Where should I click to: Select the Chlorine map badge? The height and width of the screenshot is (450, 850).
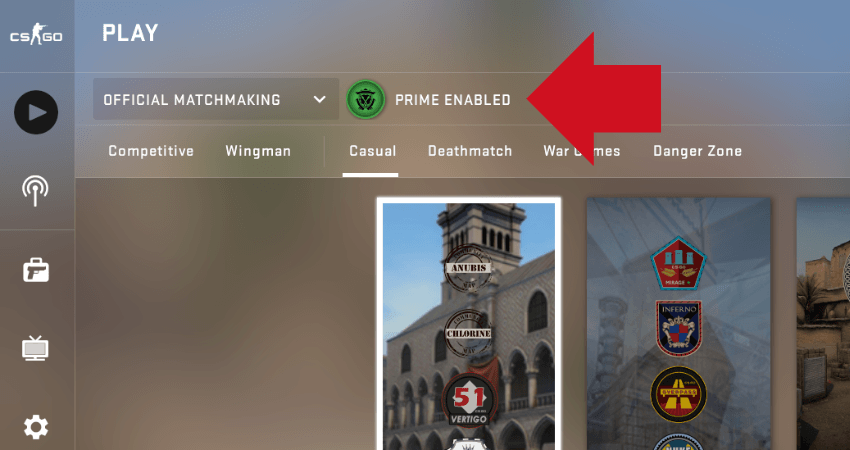point(468,333)
